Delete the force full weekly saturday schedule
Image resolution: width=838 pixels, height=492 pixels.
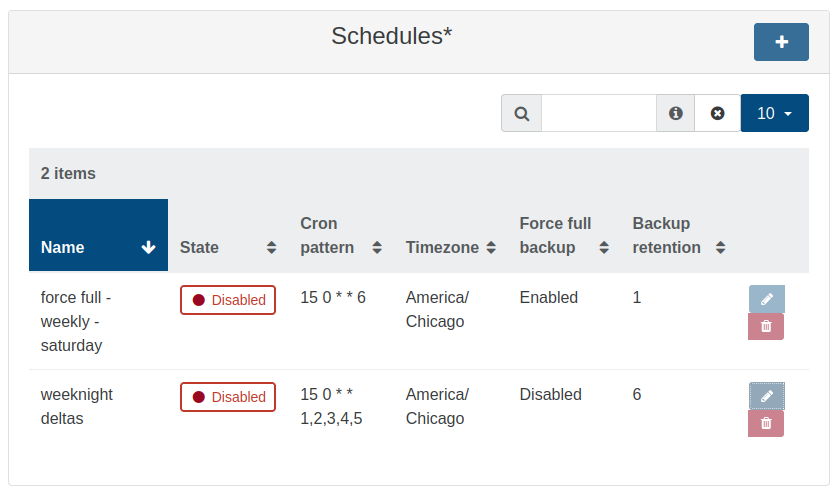coord(766,326)
